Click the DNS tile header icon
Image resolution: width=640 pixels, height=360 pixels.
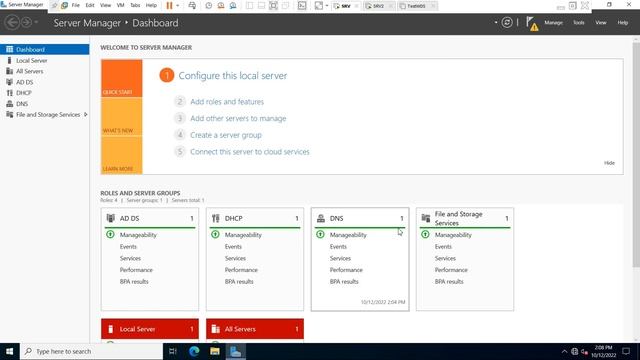tap(321, 218)
